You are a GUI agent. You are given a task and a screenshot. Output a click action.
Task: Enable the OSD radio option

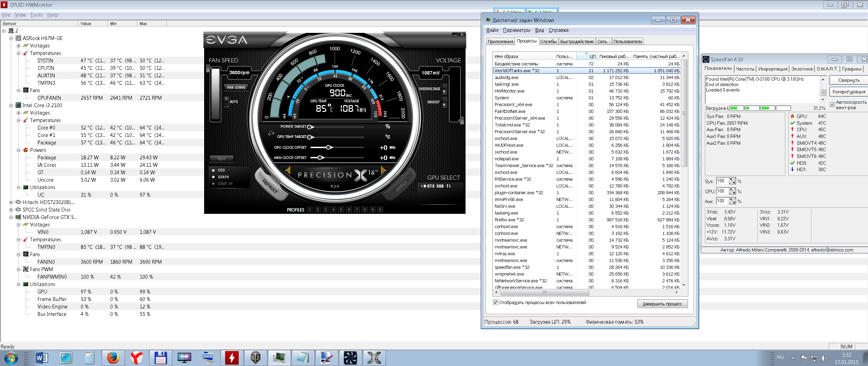(213, 170)
